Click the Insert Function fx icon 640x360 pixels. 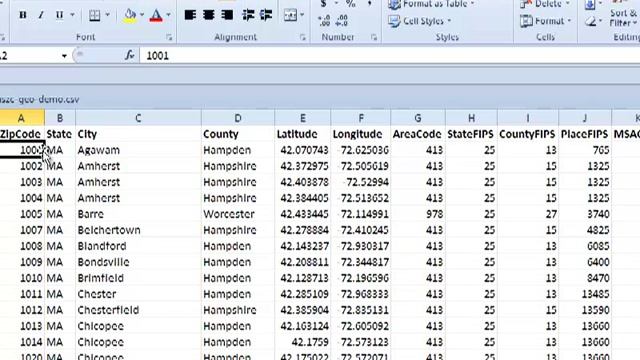[129, 56]
